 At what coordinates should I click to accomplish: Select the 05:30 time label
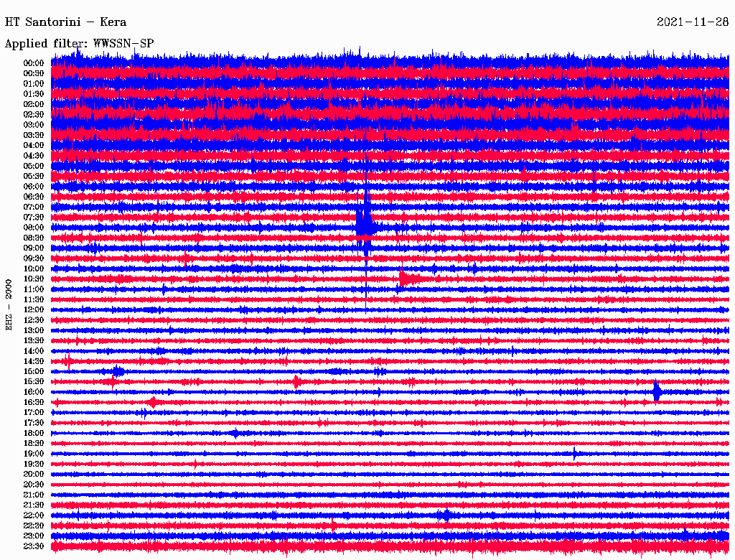pos(34,177)
